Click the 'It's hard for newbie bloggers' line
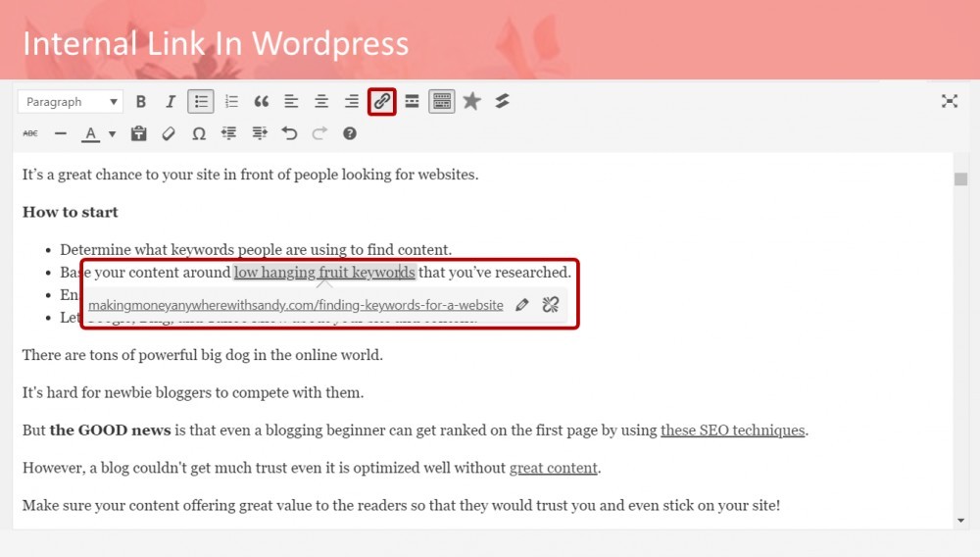Image resolution: width=980 pixels, height=557 pixels. pyautogui.click(x=193, y=392)
